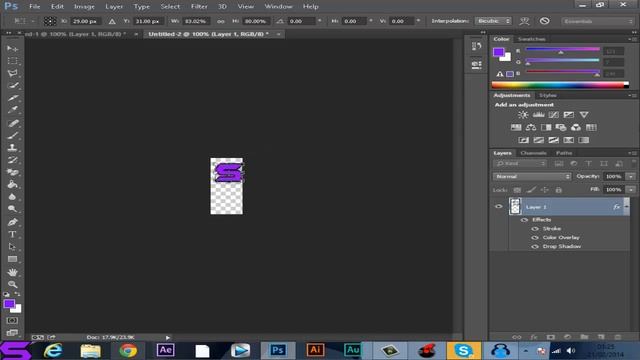This screenshot has height=360, width=640.
Task: Add a layer mask
Action: pos(551,337)
